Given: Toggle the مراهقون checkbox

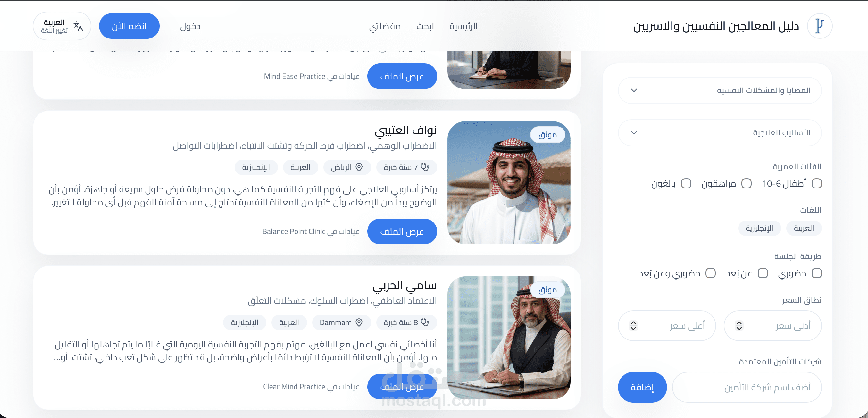Looking at the screenshot, I should (x=747, y=183).
